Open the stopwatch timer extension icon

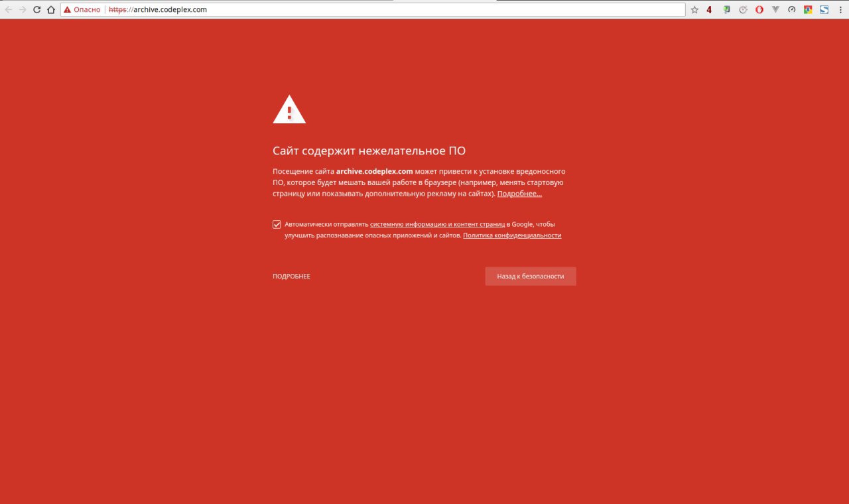point(743,10)
